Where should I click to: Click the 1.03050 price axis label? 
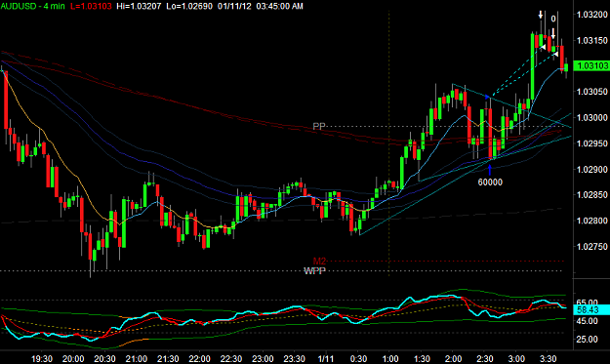pyautogui.click(x=592, y=92)
